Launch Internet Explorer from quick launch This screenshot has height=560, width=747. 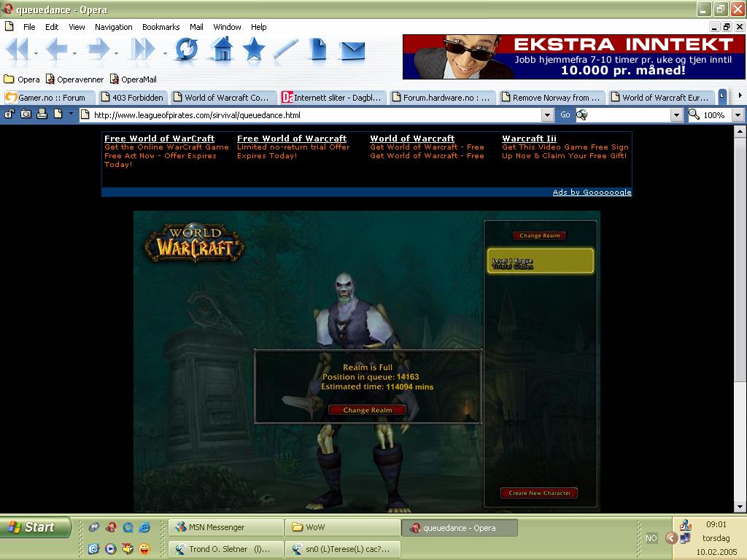pyautogui.click(x=144, y=527)
